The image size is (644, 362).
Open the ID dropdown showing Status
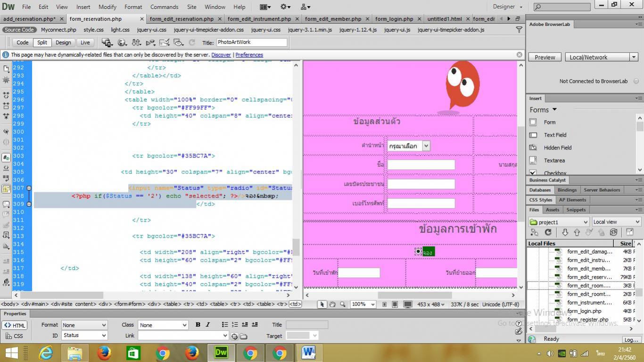[x=84, y=335]
